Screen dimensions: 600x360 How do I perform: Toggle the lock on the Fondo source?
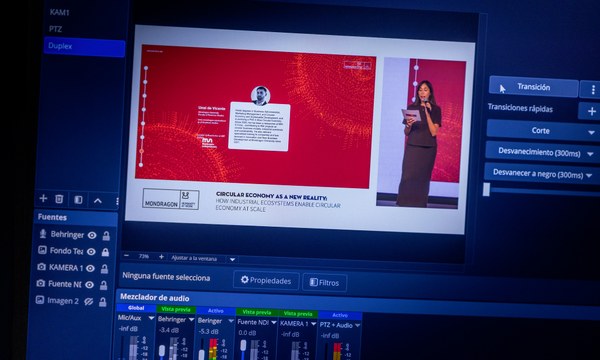pos(105,252)
